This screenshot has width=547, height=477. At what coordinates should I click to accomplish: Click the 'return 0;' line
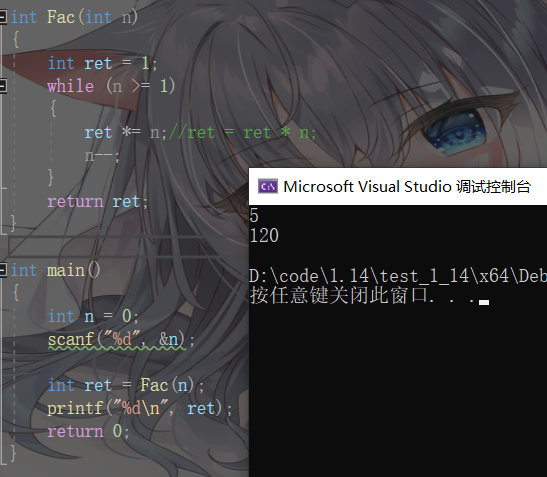tap(88, 431)
